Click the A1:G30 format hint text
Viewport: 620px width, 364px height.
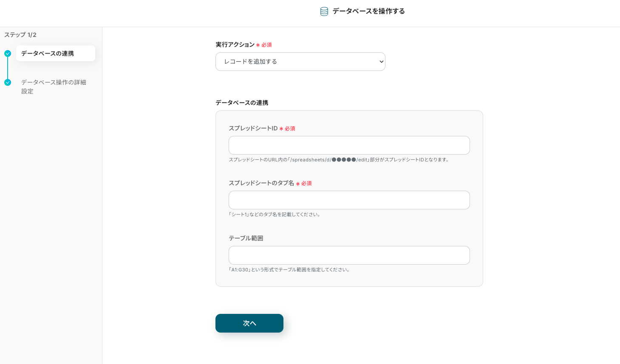pyautogui.click(x=289, y=270)
